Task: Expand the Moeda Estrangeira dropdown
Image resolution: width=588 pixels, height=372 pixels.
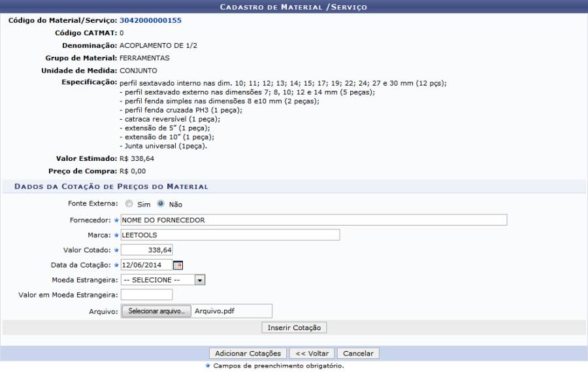Action: (200, 280)
